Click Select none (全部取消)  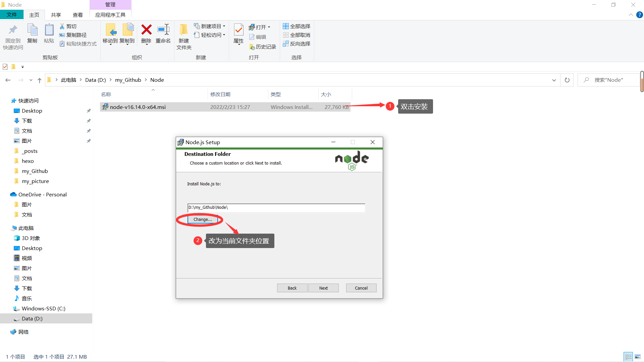[x=297, y=35]
